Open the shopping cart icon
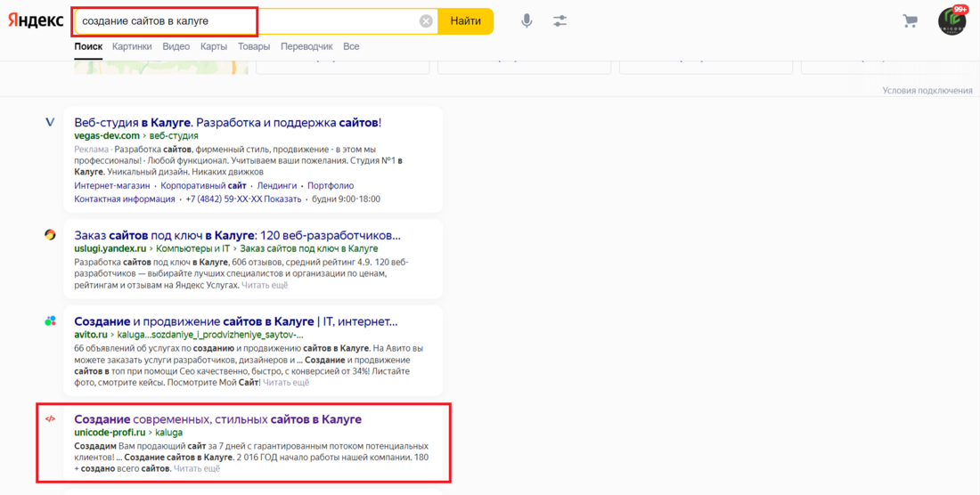Image resolution: width=980 pixels, height=495 pixels. coord(910,21)
